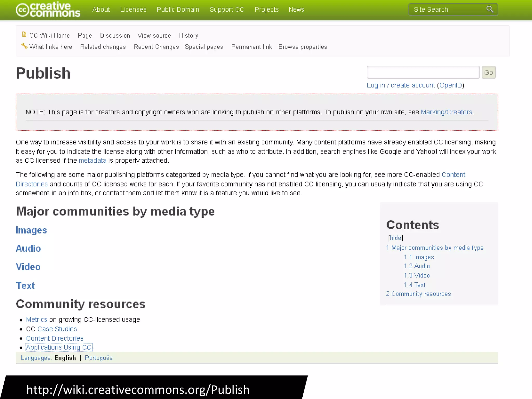Image resolution: width=532 pixels, height=399 pixels.
Task: Click the Images heading link
Action: (31, 230)
